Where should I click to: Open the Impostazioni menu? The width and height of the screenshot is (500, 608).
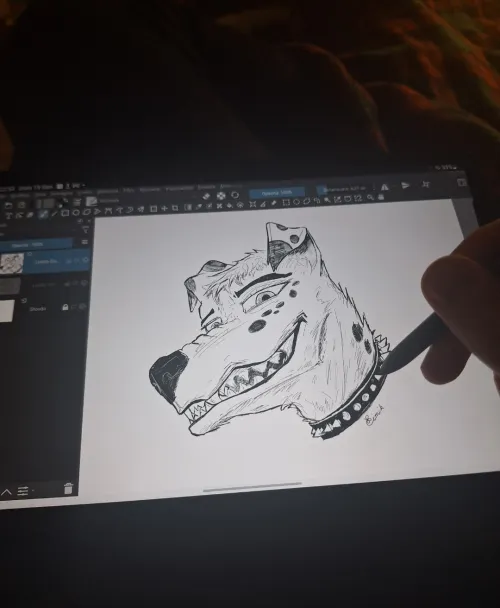click(x=179, y=188)
